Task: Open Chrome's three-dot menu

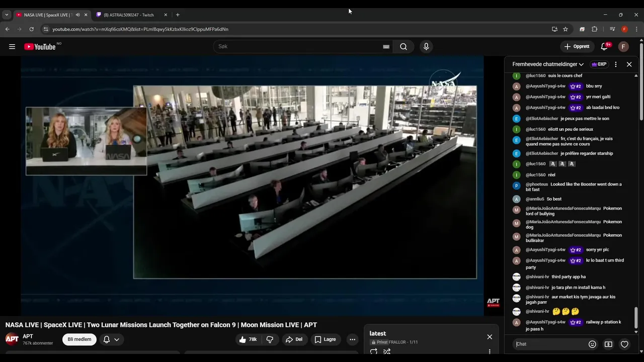Action: click(x=636, y=29)
